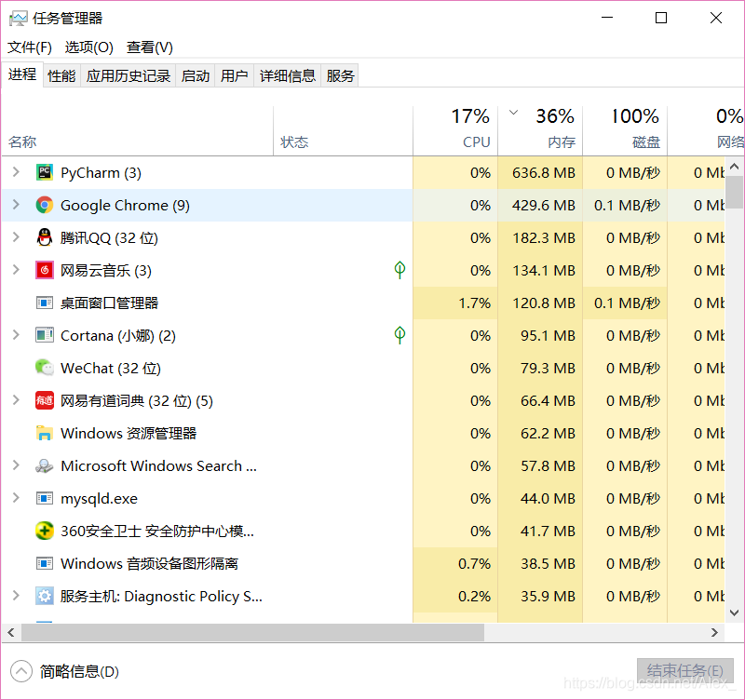Click the PyCharm application icon
The image size is (745, 700).
46,172
